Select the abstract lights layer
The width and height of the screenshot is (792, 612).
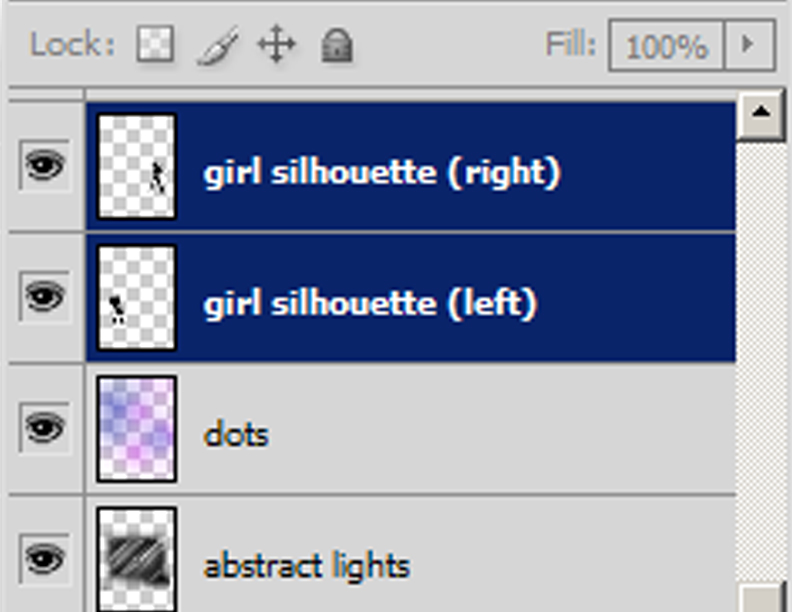click(411, 555)
